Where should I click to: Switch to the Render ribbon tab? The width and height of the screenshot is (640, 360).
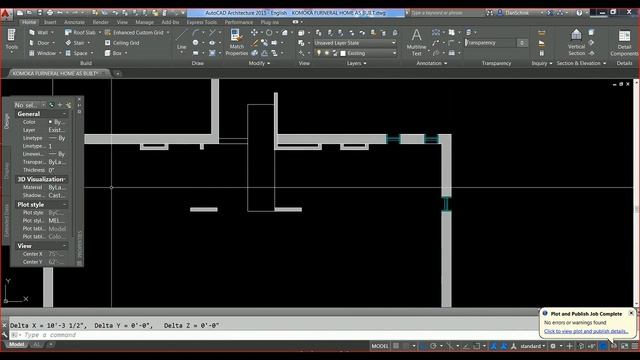tap(100, 22)
